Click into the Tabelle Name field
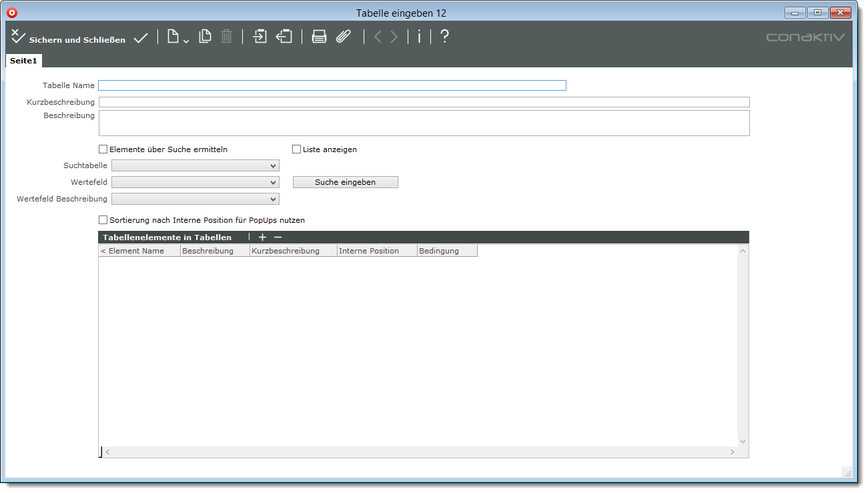Screen dimensions: 868x493 332,85
